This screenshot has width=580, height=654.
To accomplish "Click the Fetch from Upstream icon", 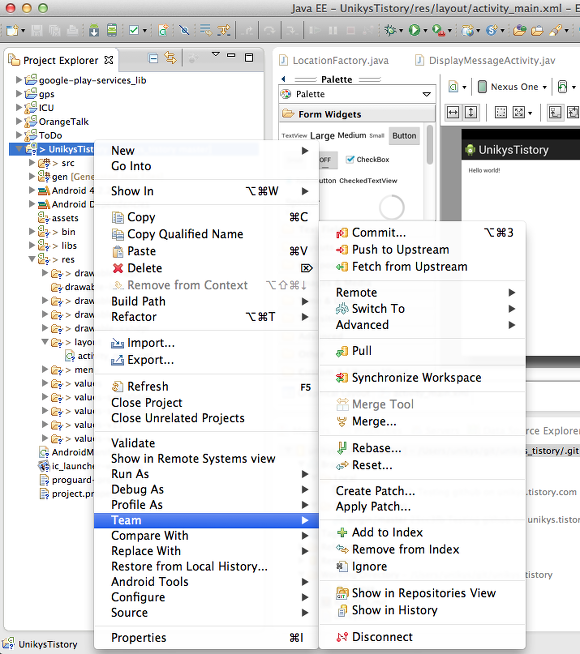I will pos(342,267).
